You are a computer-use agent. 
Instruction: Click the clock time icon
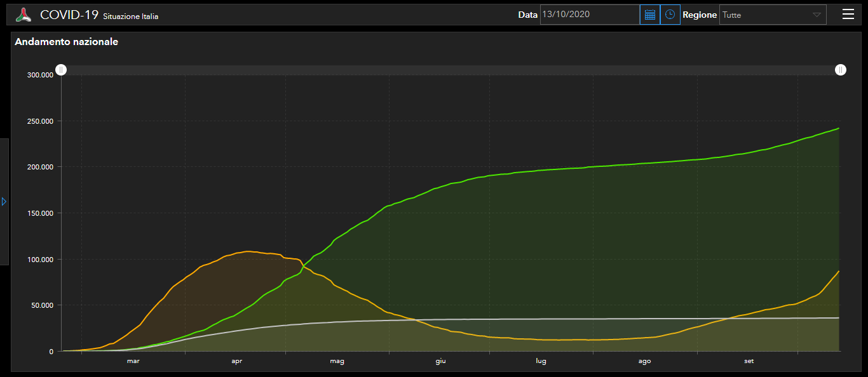(x=670, y=15)
